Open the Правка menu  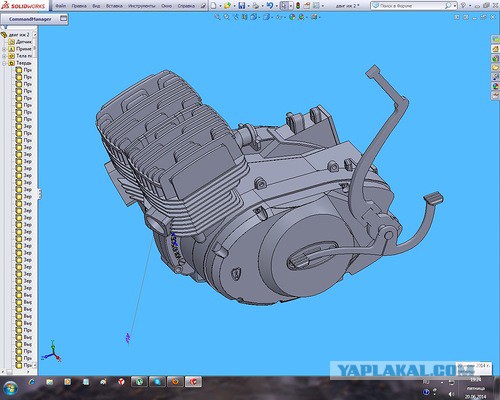tap(79, 6)
